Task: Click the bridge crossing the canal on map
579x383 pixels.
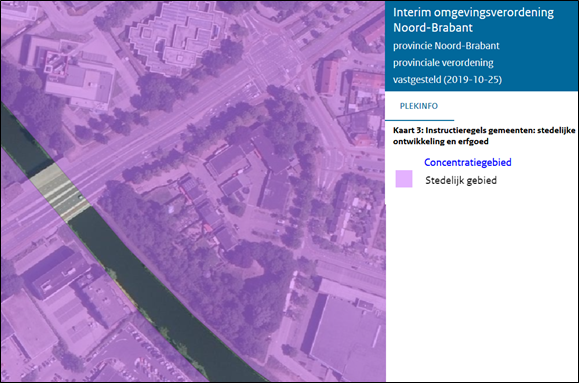Action: pos(59,192)
